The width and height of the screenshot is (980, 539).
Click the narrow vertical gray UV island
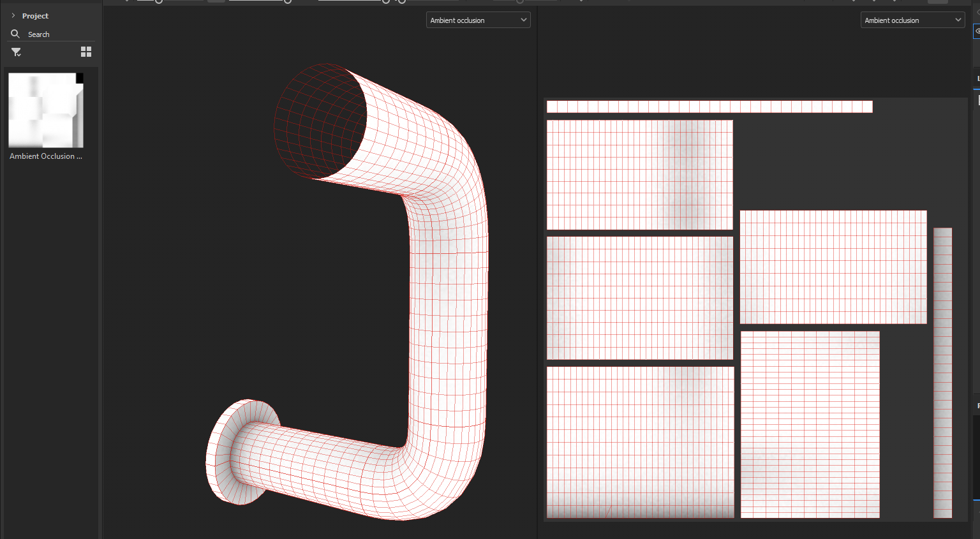coord(943,373)
